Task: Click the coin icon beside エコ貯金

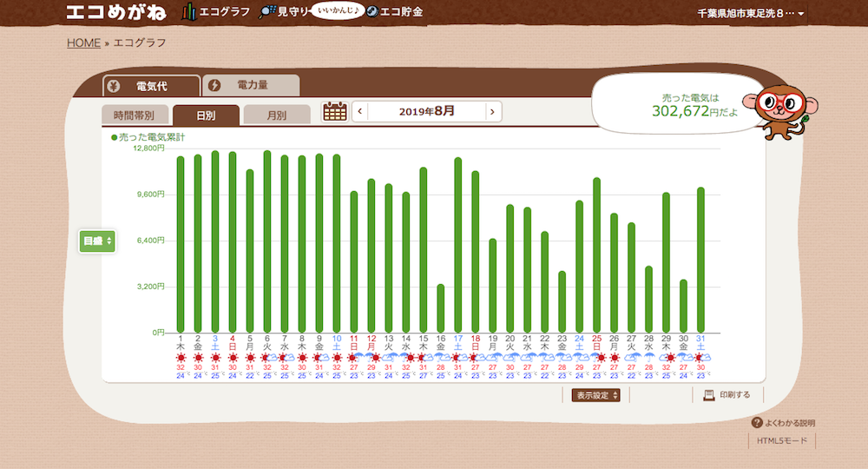Action: click(x=372, y=11)
